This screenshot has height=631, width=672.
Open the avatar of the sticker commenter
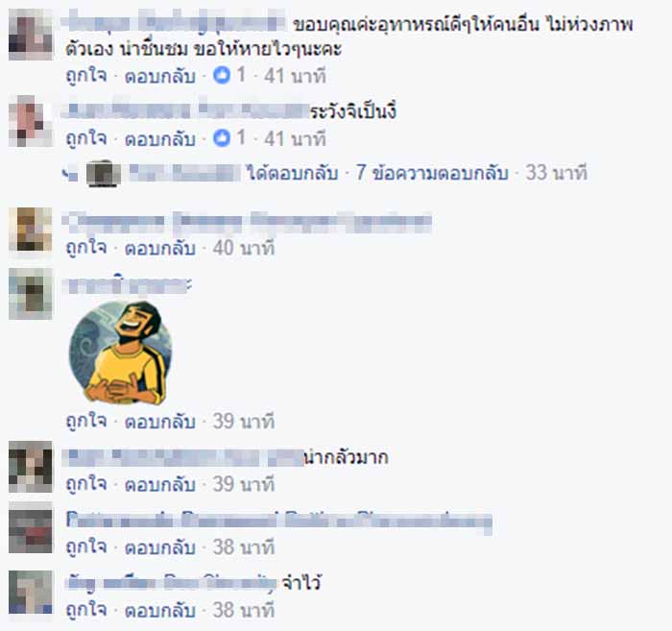coord(31,294)
